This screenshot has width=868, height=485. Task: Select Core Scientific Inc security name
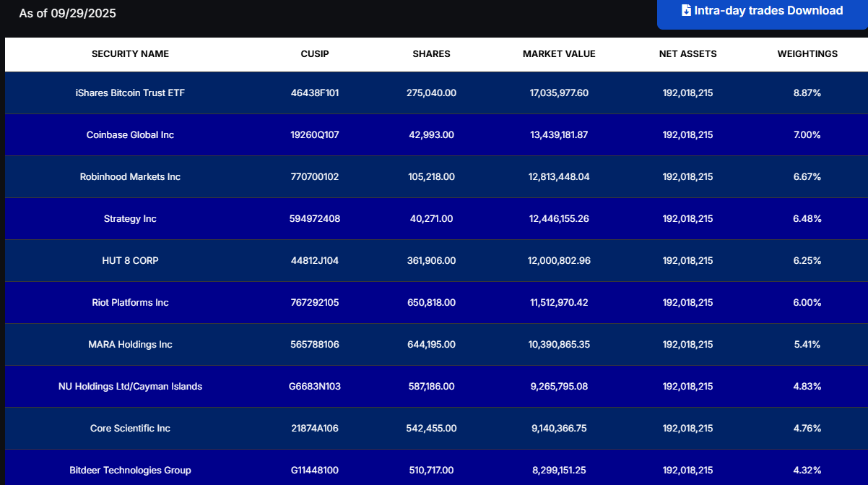(x=130, y=429)
